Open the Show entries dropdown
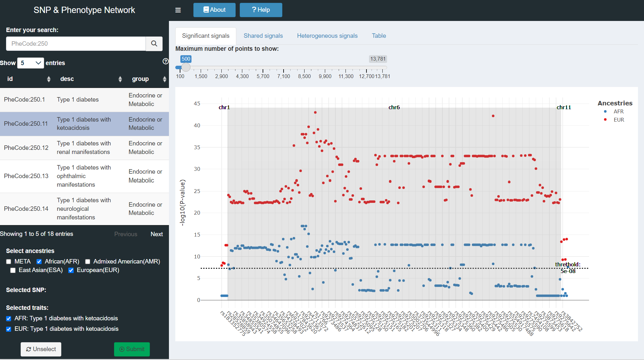 click(30, 63)
